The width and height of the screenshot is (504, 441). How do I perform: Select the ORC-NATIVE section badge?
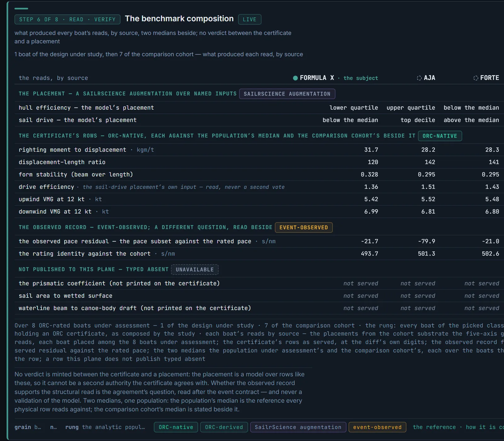click(440, 136)
